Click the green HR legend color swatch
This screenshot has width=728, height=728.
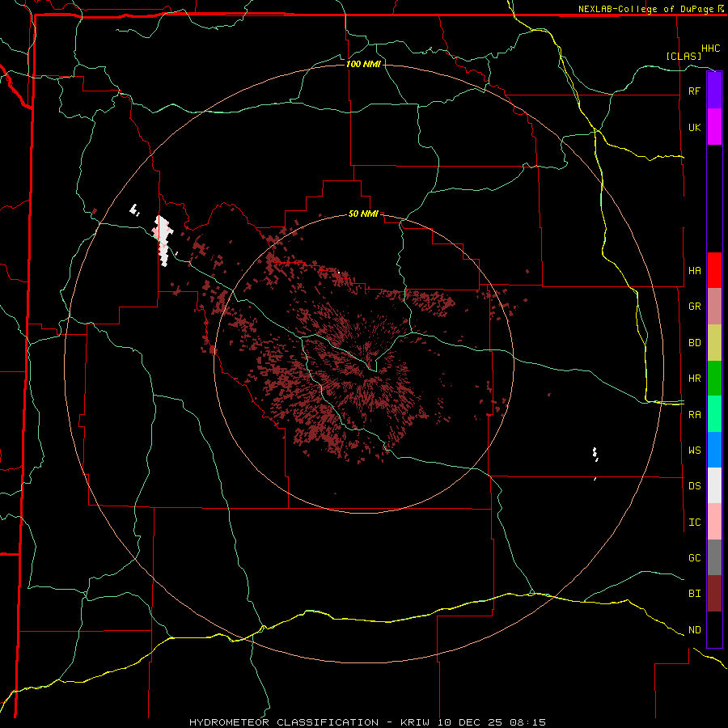(x=714, y=379)
